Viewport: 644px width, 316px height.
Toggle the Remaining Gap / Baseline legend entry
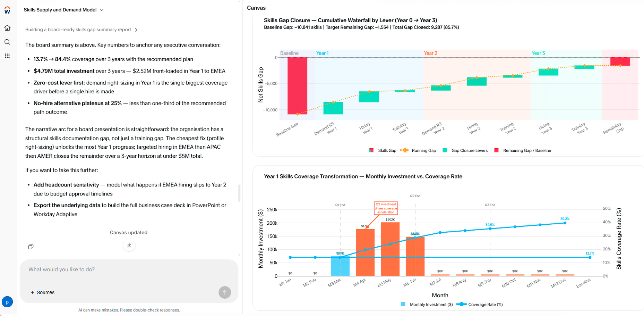523,150
